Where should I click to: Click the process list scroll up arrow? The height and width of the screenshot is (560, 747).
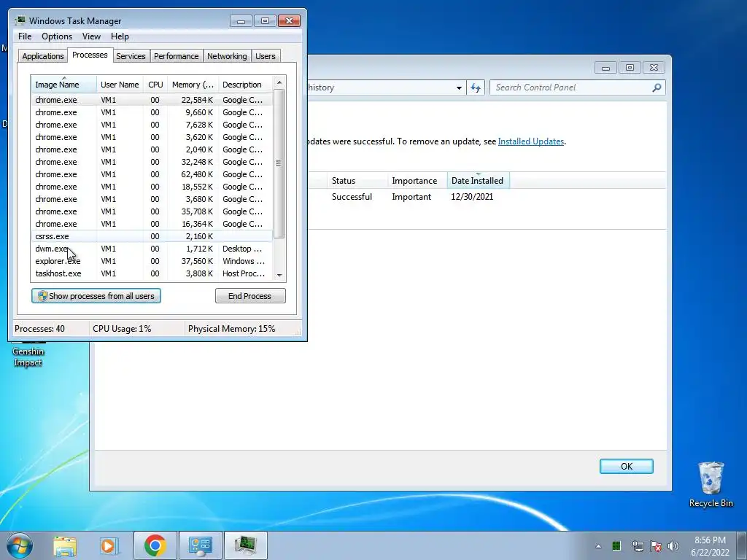[279, 82]
